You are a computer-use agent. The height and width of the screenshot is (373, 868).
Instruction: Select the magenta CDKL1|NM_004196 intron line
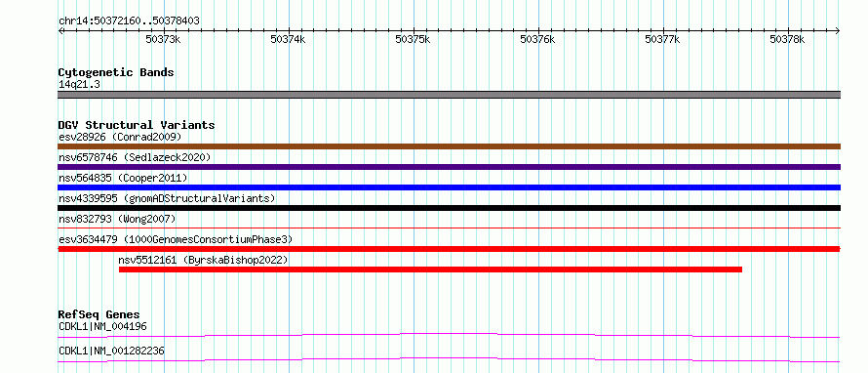click(x=449, y=335)
